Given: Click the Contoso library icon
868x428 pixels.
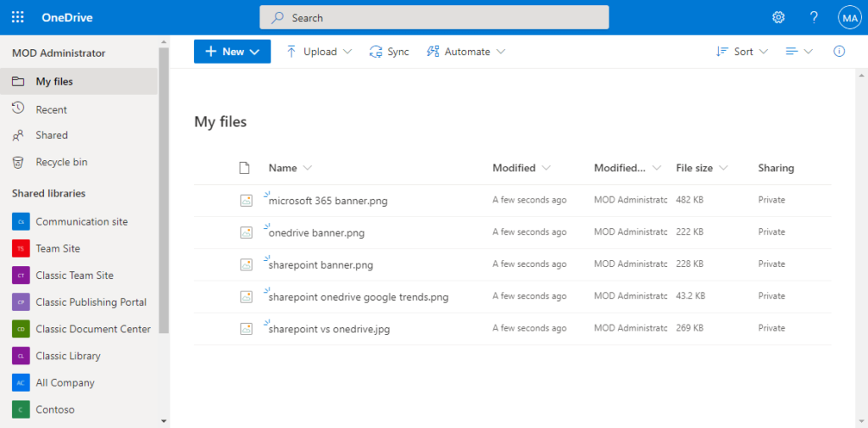Looking at the screenshot, I should tap(20, 409).
